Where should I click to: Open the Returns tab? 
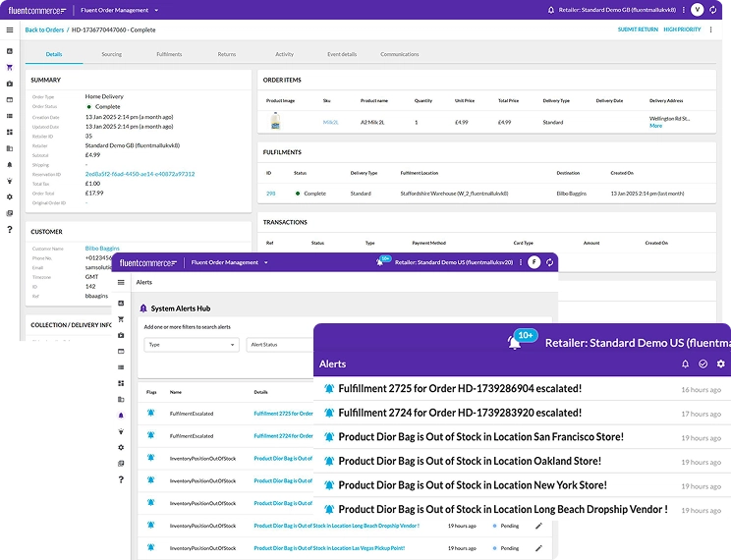tap(226, 54)
